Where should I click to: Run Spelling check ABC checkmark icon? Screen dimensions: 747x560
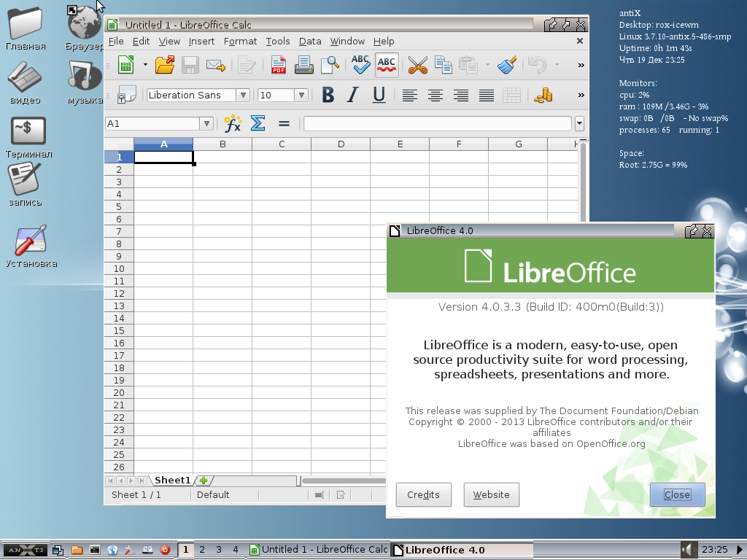360,64
